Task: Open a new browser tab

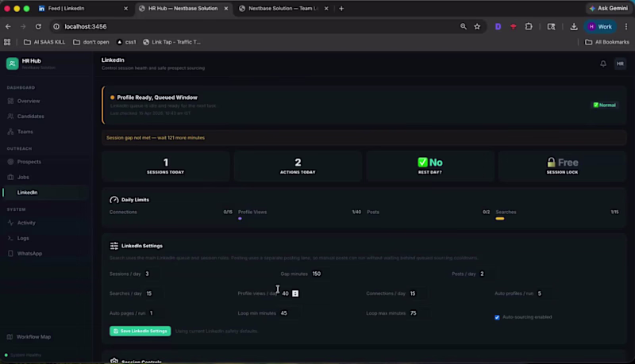Action: pyautogui.click(x=341, y=9)
